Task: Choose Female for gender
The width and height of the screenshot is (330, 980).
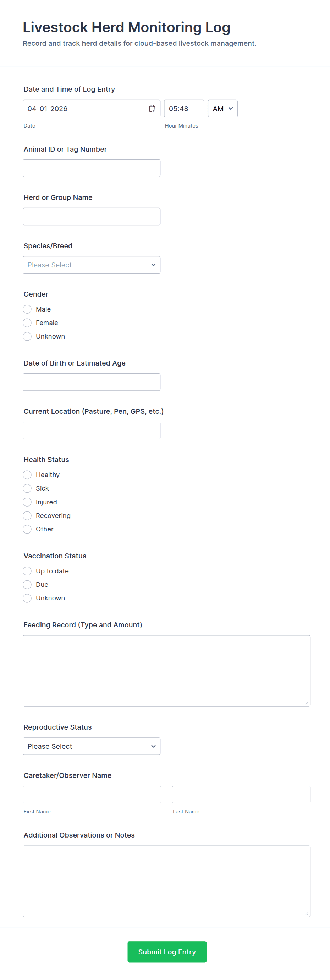Action: 27,323
